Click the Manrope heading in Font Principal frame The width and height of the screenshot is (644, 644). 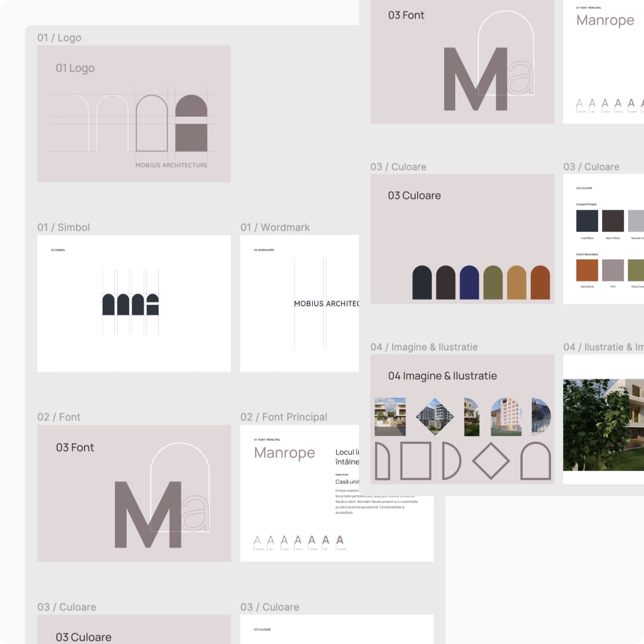[x=284, y=453]
